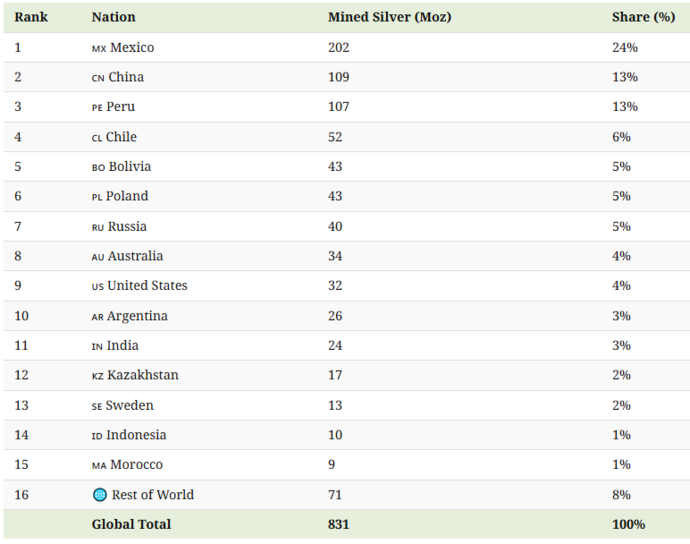Click the CN flag code next to China
The width and height of the screenshot is (690, 544).
[x=98, y=78]
